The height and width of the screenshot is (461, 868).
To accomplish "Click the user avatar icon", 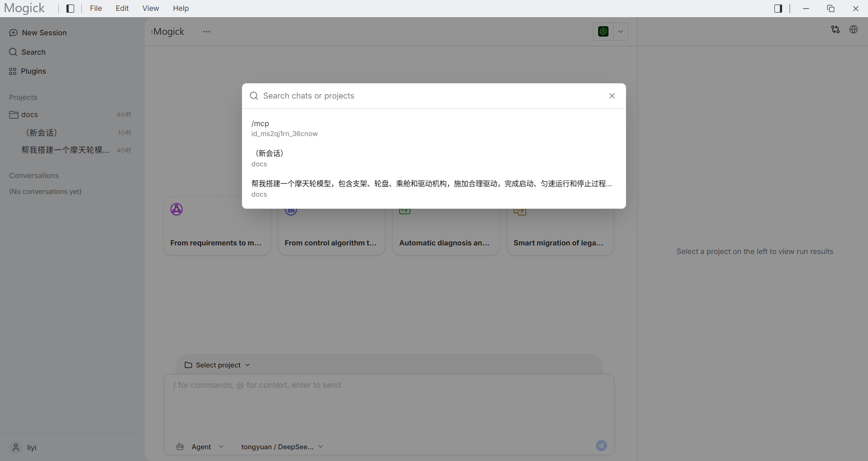I will 16,447.
